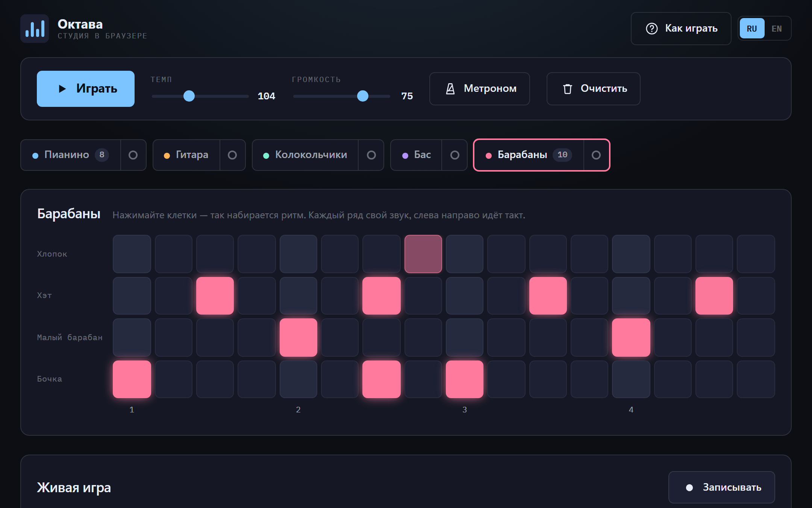Toggle the circle icon on Колокольчики tab

coord(371,155)
